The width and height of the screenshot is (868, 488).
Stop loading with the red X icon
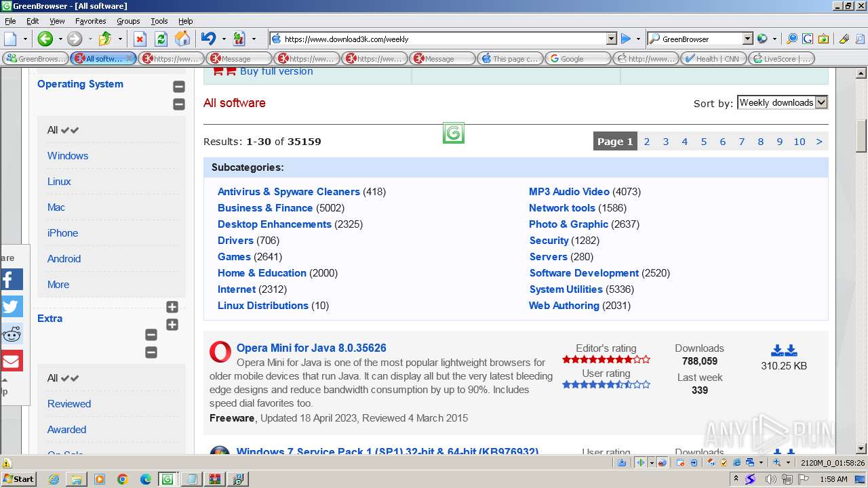tap(140, 39)
